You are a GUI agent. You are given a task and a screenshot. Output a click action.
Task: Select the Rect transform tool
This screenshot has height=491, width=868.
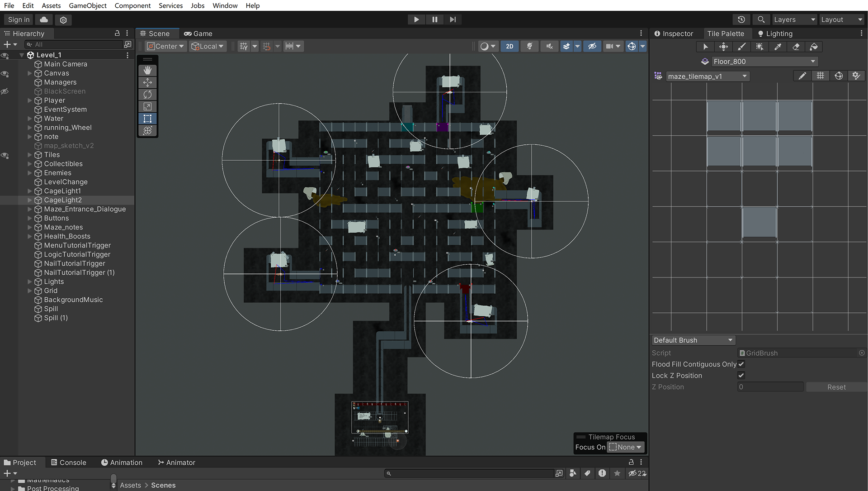tap(147, 119)
